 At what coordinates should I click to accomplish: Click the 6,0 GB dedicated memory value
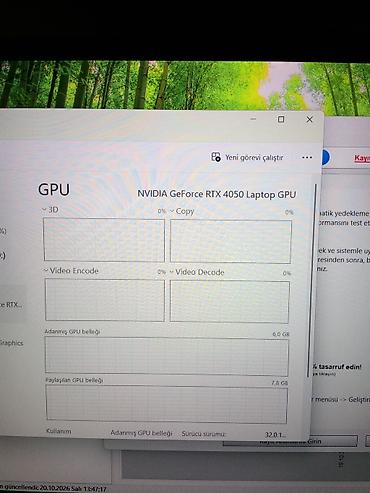pyautogui.click(x=281, y=334)
